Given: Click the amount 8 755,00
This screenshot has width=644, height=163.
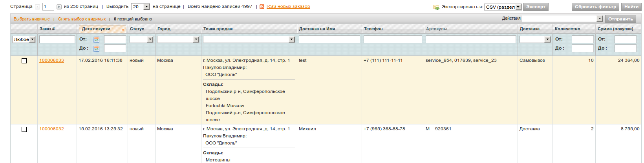Looking at the screenshot, I should 630,129.
